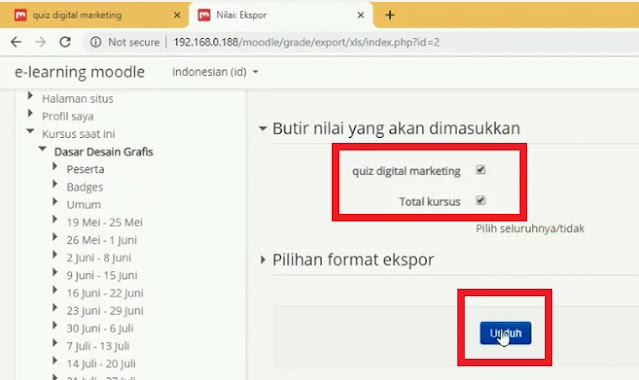
Task: Open 30 Juni - 6 Juli section
Action: (100, 328)
